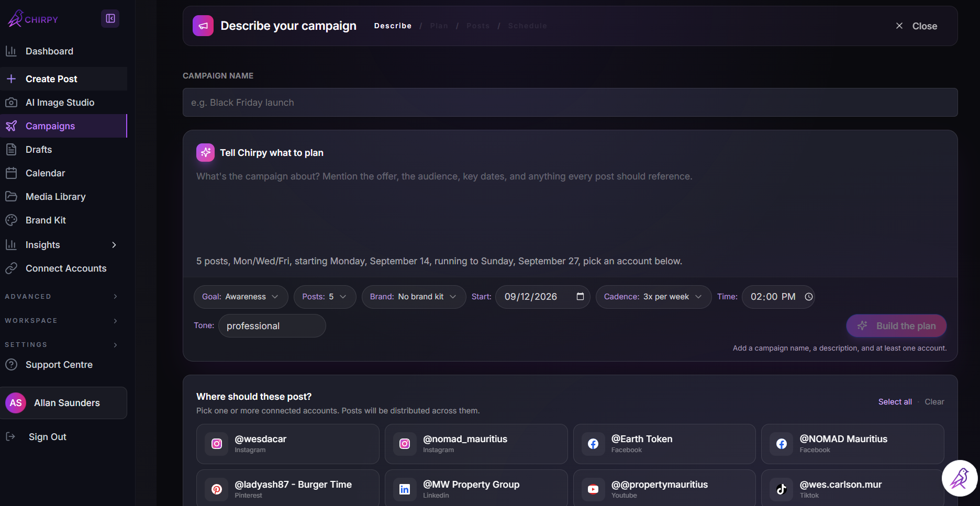Click the Build the plan button
Screen dimensions: 980x506
pyautogui.click(x=896, y=326)
